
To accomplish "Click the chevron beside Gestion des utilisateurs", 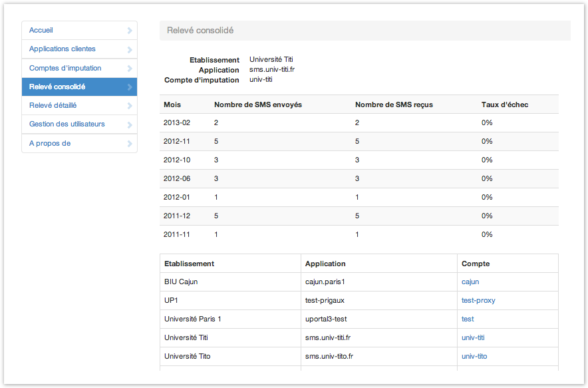I will pyautogui.click(x=130, y=124).
